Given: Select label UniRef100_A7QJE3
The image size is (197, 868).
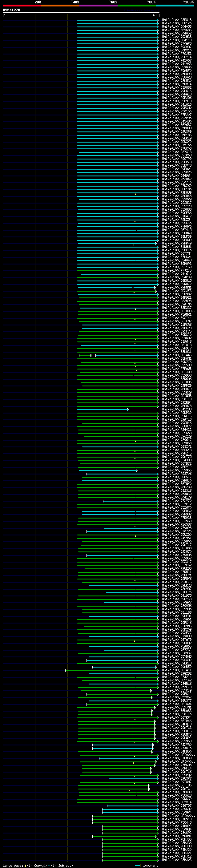Looking at the screenshot, I should pos(177,54).
